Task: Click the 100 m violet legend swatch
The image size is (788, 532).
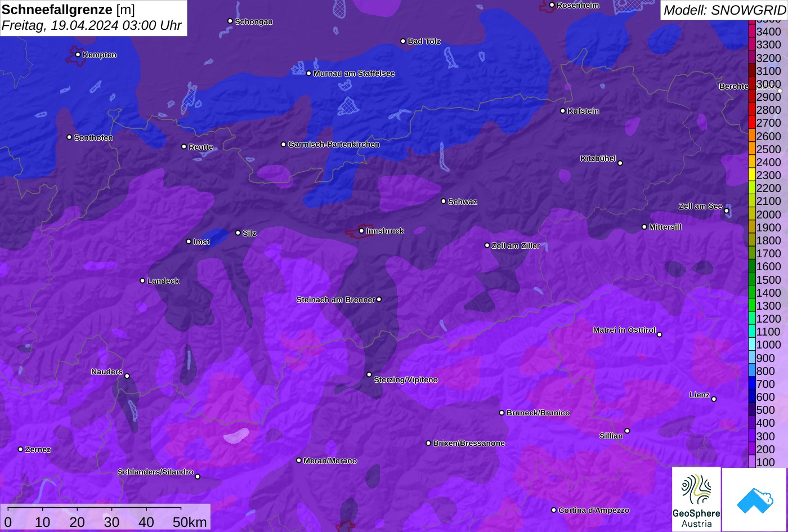Action: pos(751,462)
